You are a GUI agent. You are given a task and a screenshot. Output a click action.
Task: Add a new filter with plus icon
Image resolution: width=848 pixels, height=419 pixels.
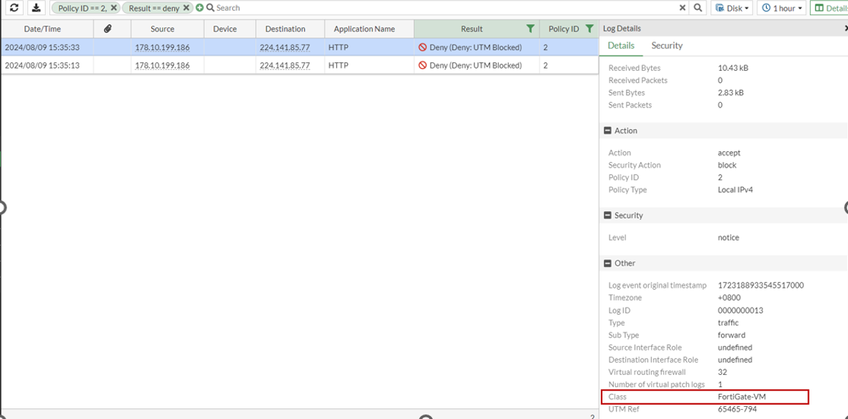(x=200, y=8)
